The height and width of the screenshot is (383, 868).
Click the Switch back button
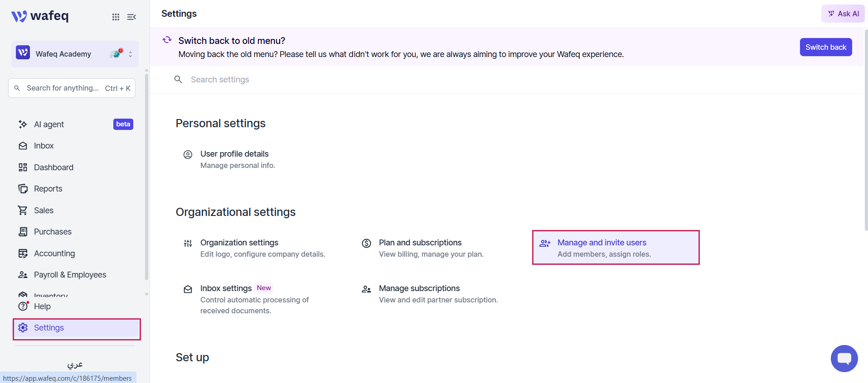pyautogui.click(x=825, y=47)
